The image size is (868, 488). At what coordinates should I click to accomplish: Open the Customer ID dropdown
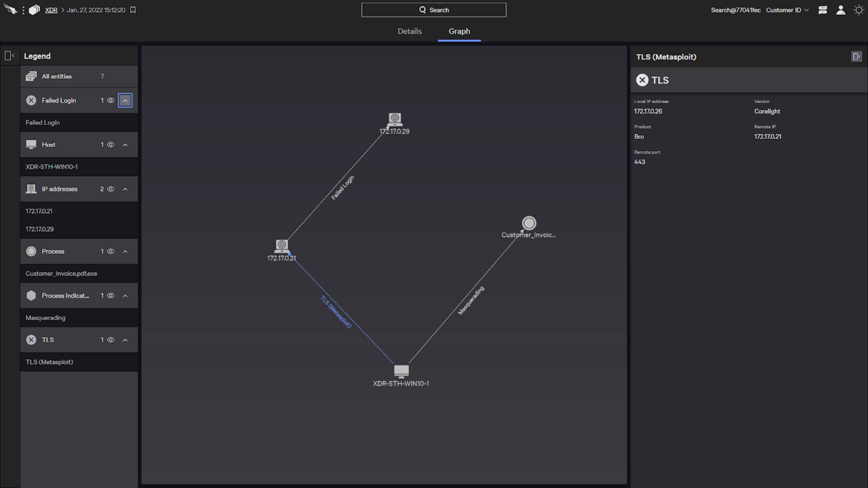point(787,10)
